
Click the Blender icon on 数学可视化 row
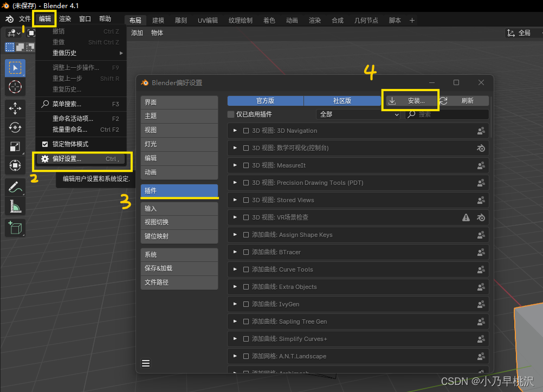point(481,149)
